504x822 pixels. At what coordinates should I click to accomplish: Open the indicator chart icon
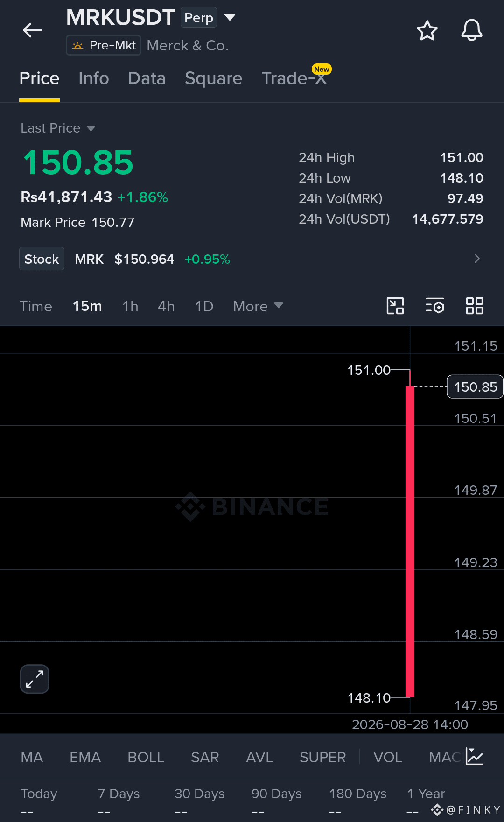pos(475,757)
